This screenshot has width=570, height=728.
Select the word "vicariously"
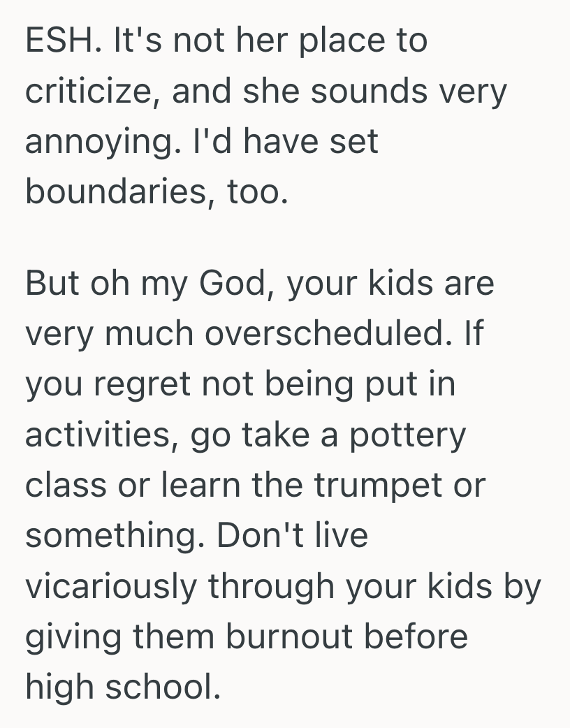[x=112, y=585]
